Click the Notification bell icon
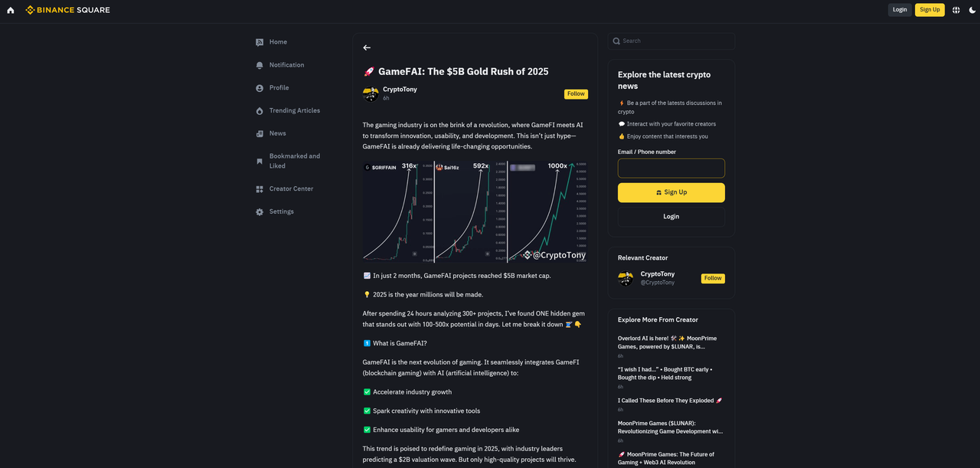Screen dimensions: 980x468 point(260,65)
